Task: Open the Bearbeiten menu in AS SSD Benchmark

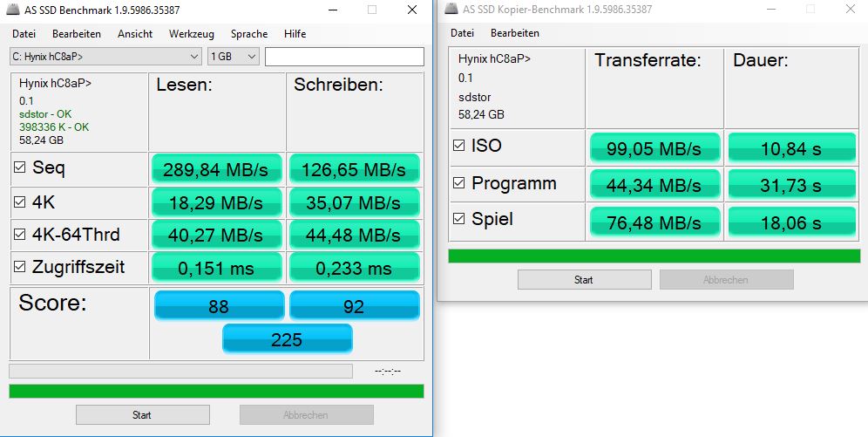Action: (x=77, y=34)
